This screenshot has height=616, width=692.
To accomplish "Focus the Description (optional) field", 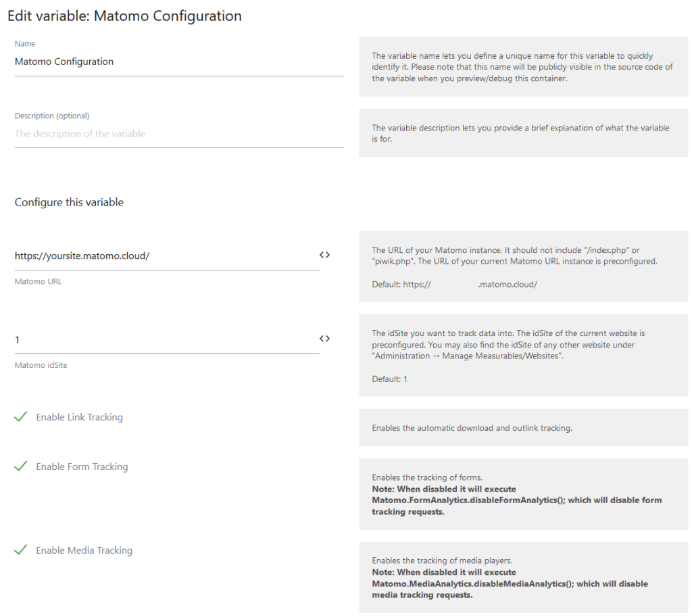I will pyautogui.click(x=135, y=133).
